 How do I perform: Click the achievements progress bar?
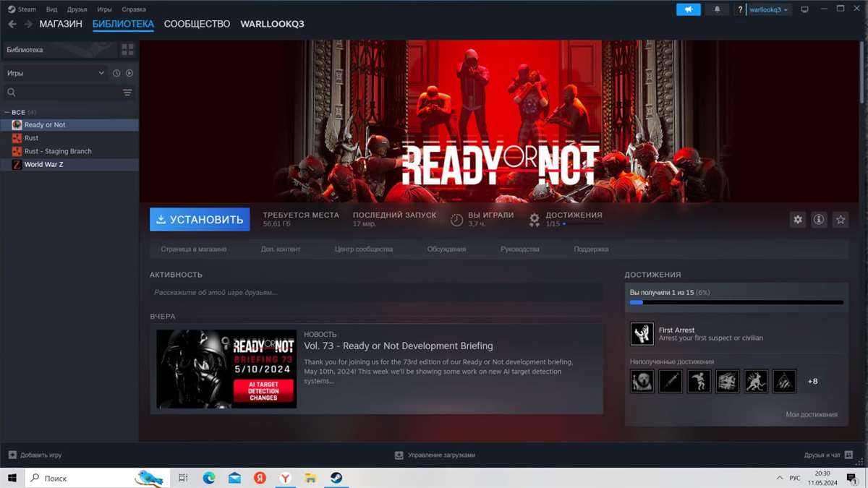pyautogui.click(x=736, y=302)
